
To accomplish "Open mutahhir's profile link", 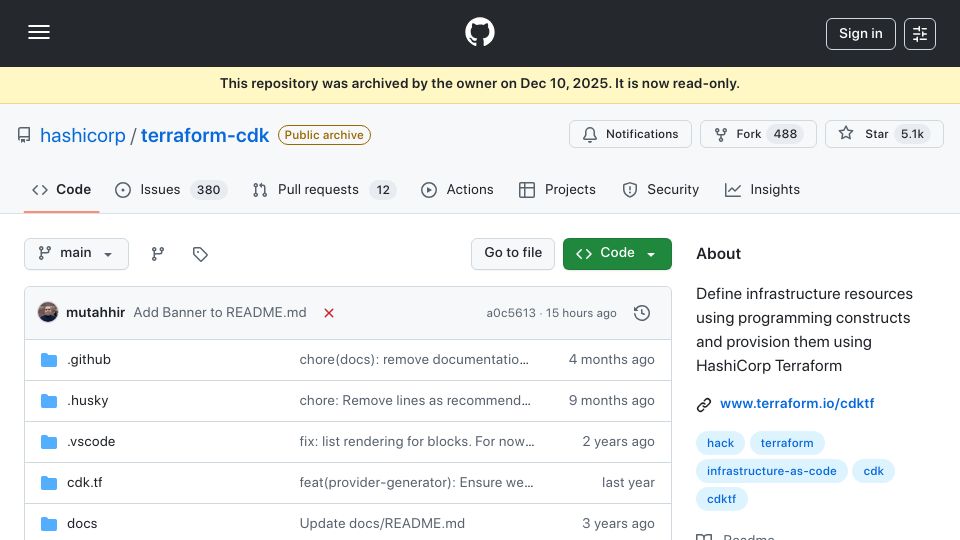I will [x=96, y=312].
